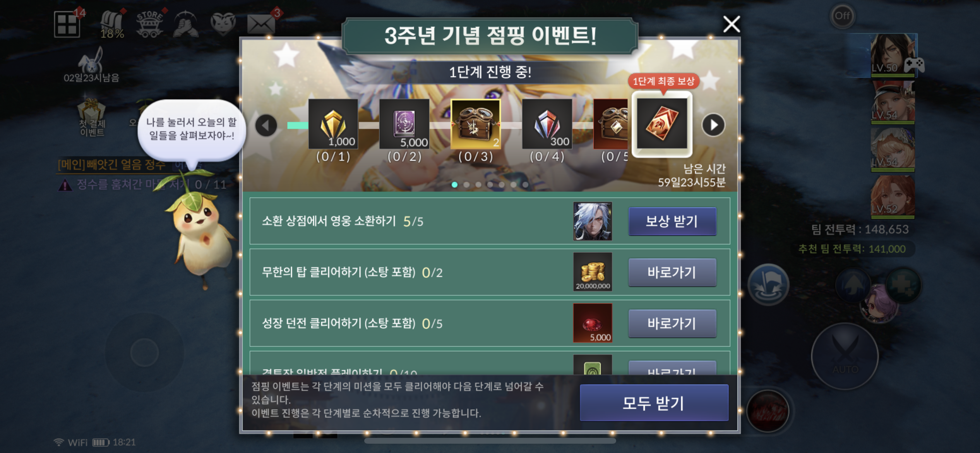Open the first payment event gift box
This screenshot has width=980, height=453.
coord(92,117)
